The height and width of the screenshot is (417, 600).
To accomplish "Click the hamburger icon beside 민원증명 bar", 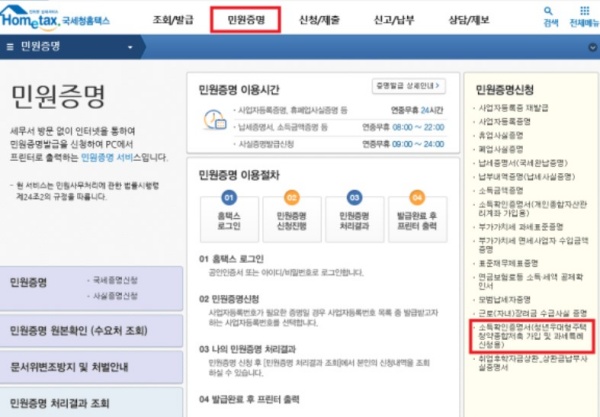I will click(10, 47).
